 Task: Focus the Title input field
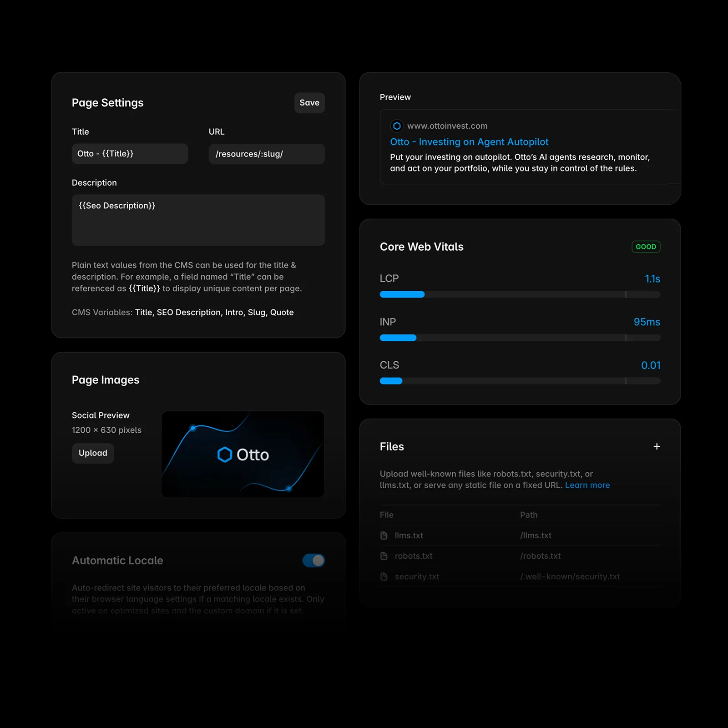pyautogui.click(x=130, y=154)
